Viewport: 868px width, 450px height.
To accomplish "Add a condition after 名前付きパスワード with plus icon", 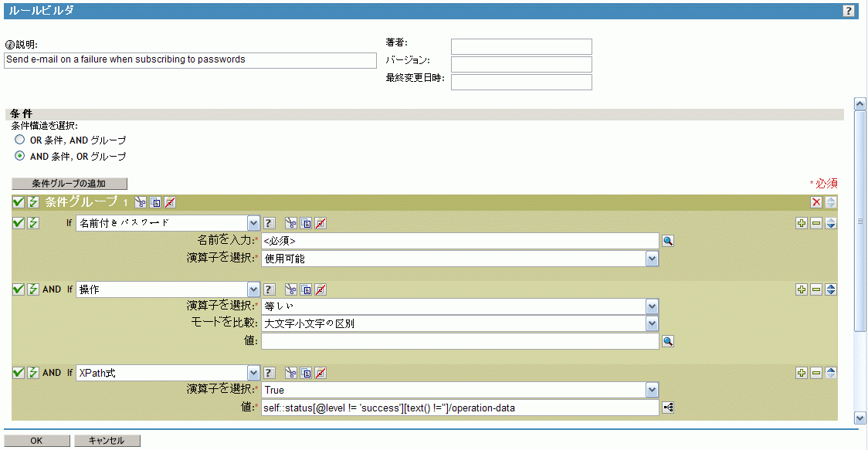I will pyautogui.click(x=802, y=223).
